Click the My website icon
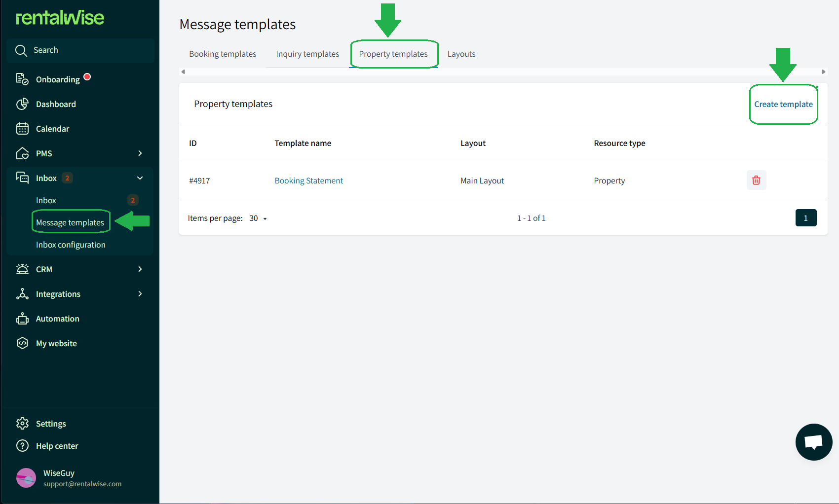The width and height of the screenshot is (839, 504). 22,343
